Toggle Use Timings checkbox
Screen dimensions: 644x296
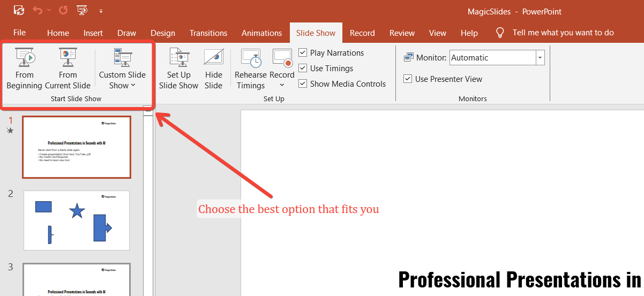click(x=303, y=68)
